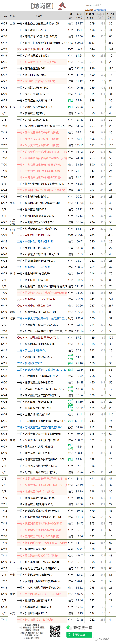
Task: Click row 逸翠园逸夏轩602
Action: tap(58, 75)
